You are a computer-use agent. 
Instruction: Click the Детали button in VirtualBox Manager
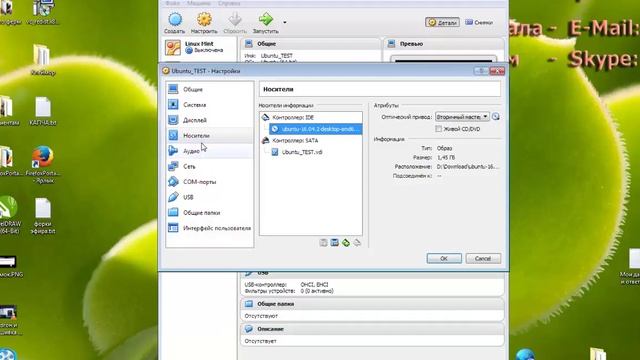[442, 22]
